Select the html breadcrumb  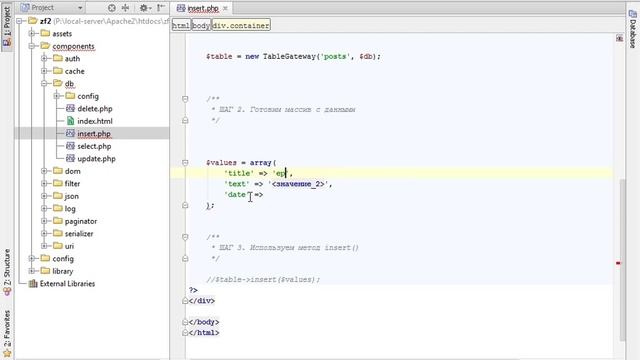[181, 25]
